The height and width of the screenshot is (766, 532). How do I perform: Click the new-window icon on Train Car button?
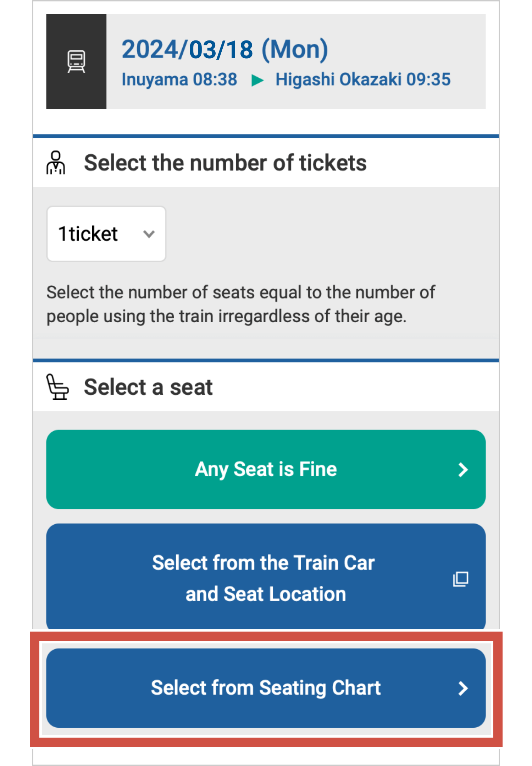point(461,579)
